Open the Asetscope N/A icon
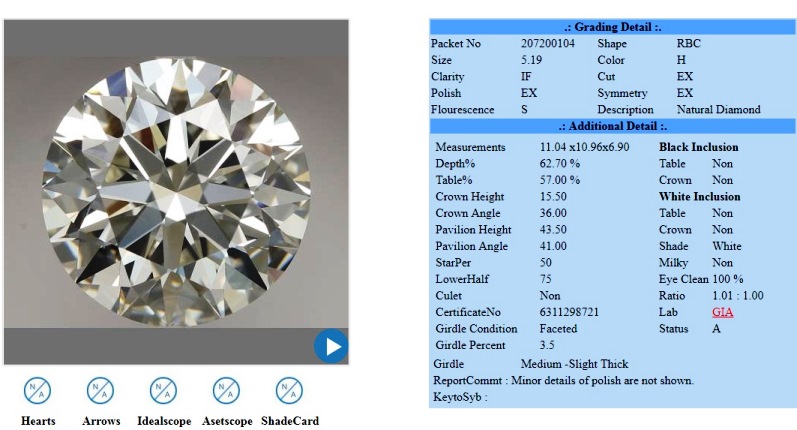797x430 pixels. point(226,390)
